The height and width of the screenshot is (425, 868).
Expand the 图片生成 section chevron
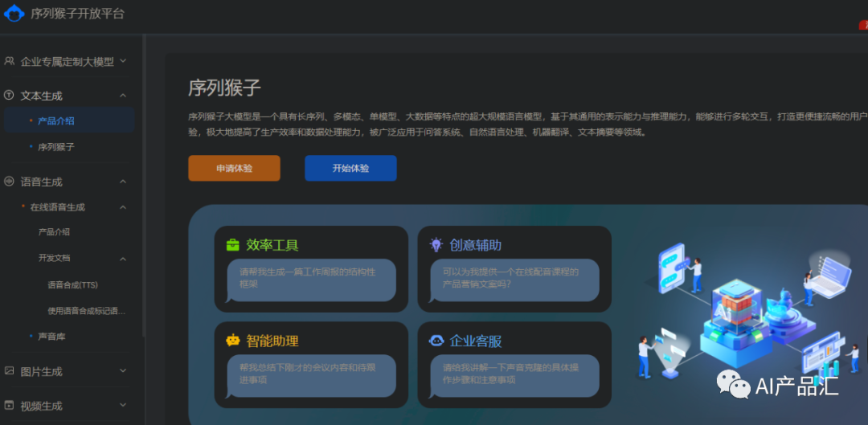click(x=123, y=371)
